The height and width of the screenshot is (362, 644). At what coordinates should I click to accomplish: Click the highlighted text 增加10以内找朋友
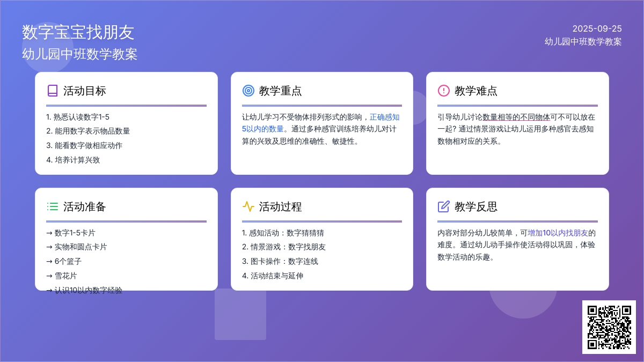point(558,233)
